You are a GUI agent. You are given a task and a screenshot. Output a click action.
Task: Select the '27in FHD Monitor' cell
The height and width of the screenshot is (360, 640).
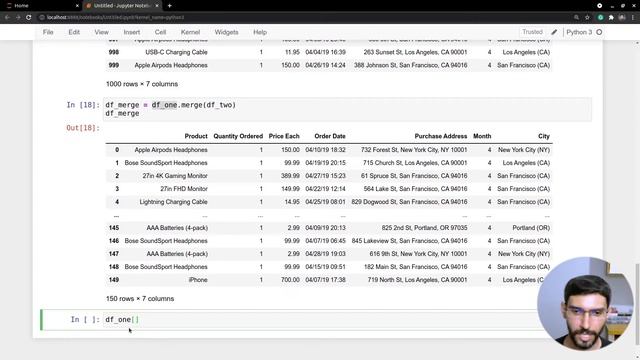point(184,189)
